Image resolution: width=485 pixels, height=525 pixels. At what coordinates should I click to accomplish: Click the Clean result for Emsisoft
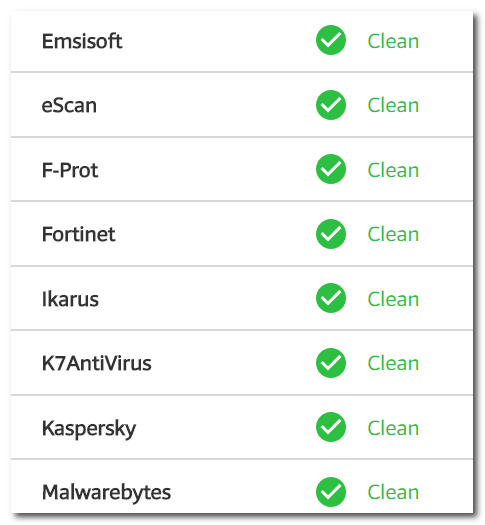(393, 41)
